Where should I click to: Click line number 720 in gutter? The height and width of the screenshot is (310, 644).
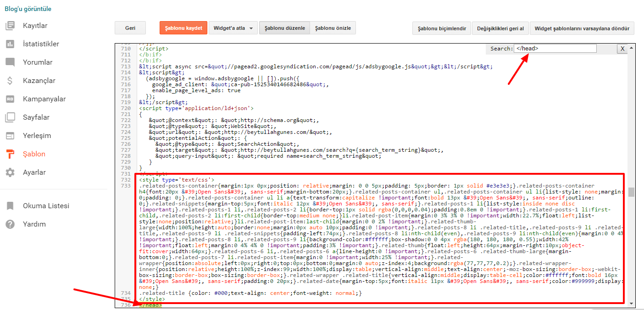tap(125, 108)
